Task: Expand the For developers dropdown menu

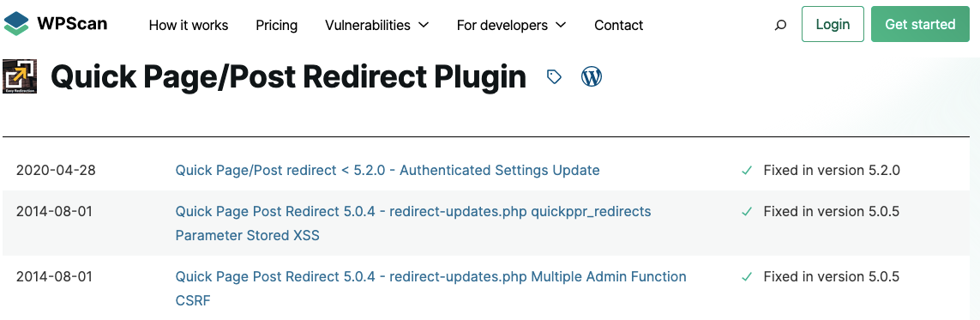Action: click(511, 25)
